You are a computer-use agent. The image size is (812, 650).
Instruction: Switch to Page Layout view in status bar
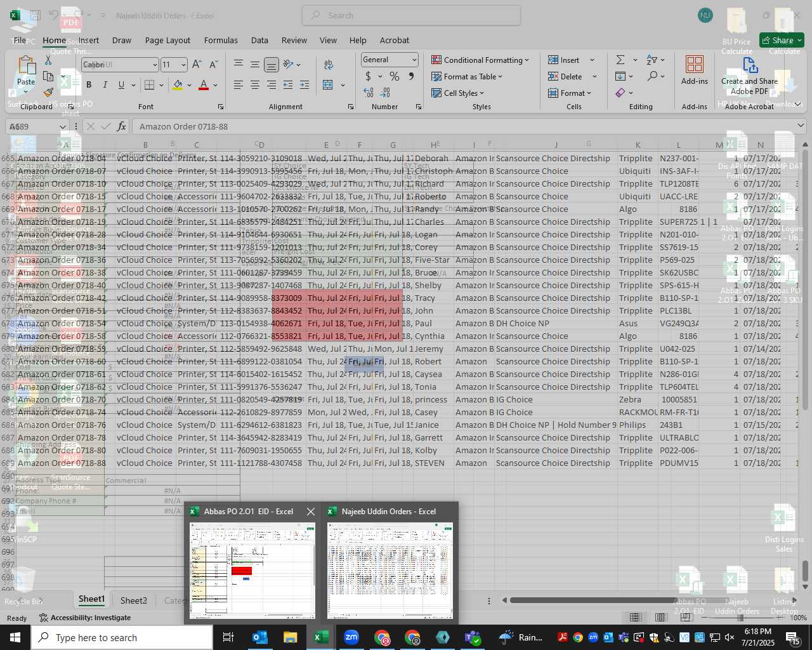click(661, 618)
